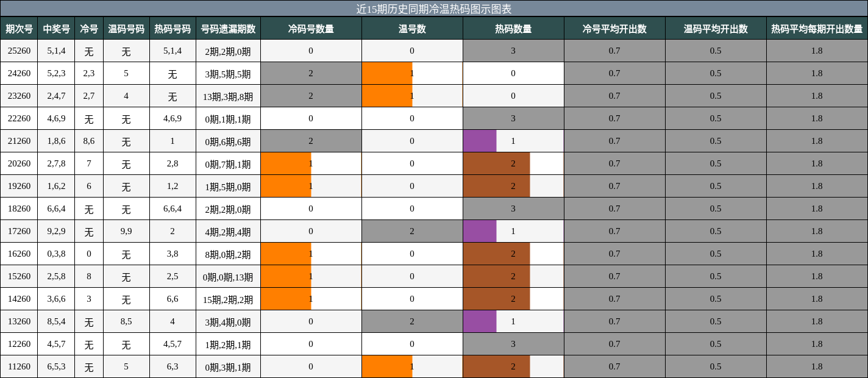The width and height of the screenshot is (868, 378).
Task: Click warm numbers cell 8,5
Action: click(x=126, y=322)
